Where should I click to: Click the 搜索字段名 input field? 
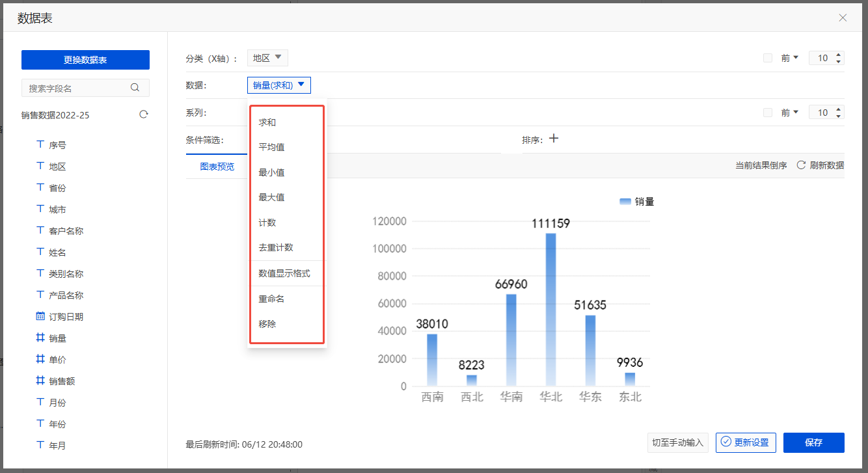(x=85, y=88)
